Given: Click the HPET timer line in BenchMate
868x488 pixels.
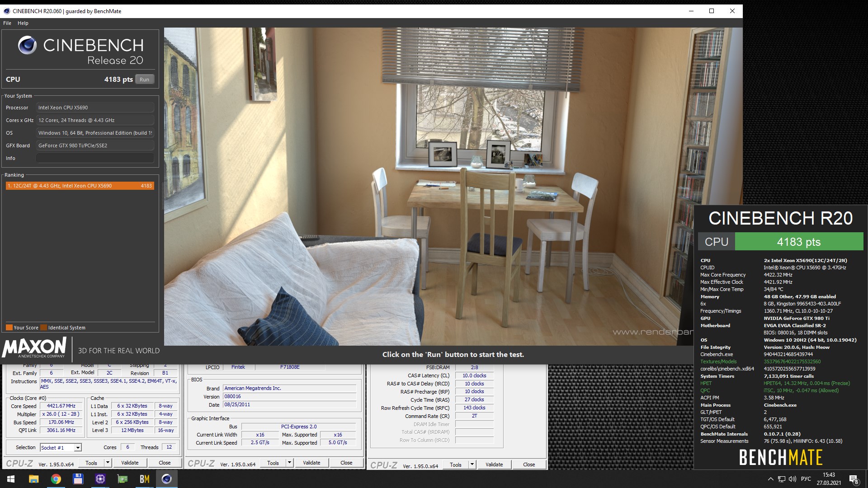Looking at the screenshot, I should 775,384.
